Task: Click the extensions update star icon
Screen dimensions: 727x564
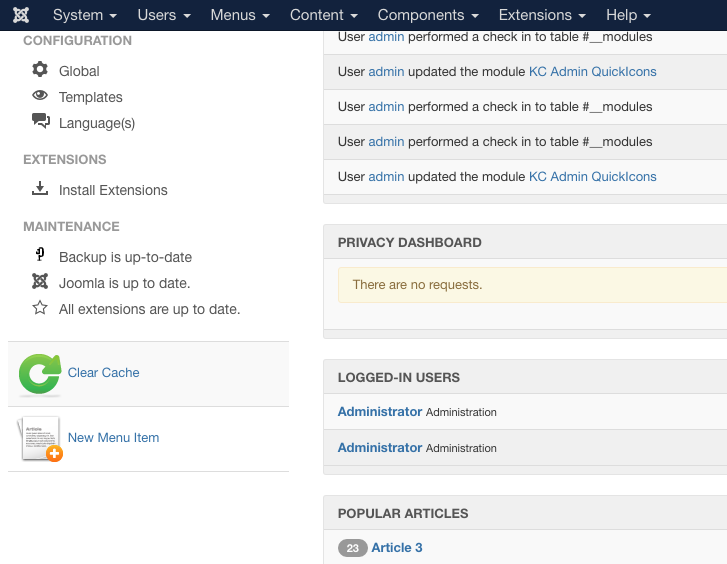Action: [x=40, y=307]
